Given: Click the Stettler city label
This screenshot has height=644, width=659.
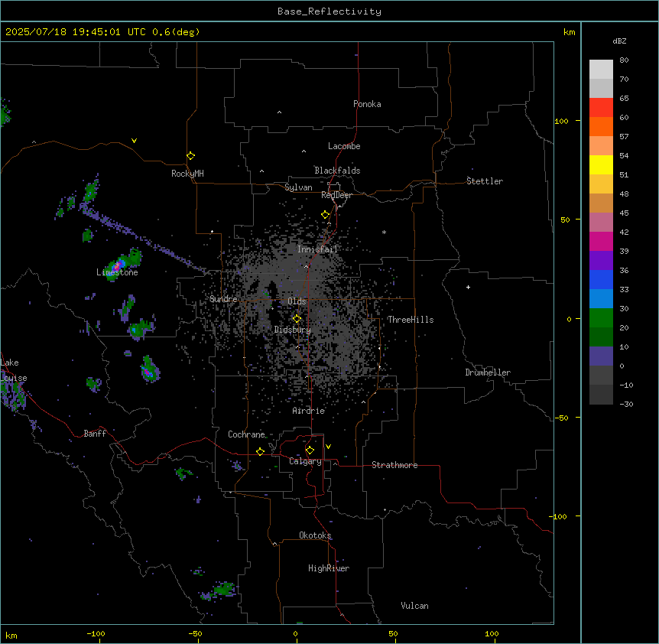Looking at the screenshot, I should point(485,181).
